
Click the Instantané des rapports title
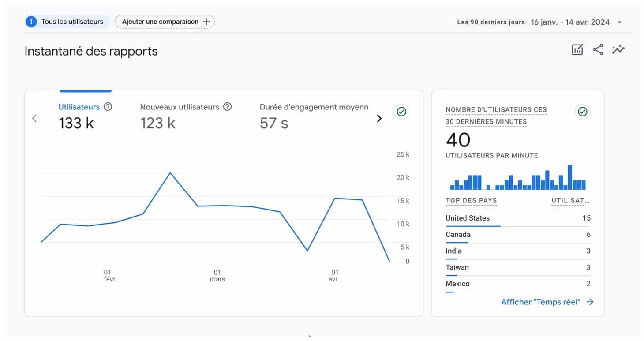tap(91, 51)
